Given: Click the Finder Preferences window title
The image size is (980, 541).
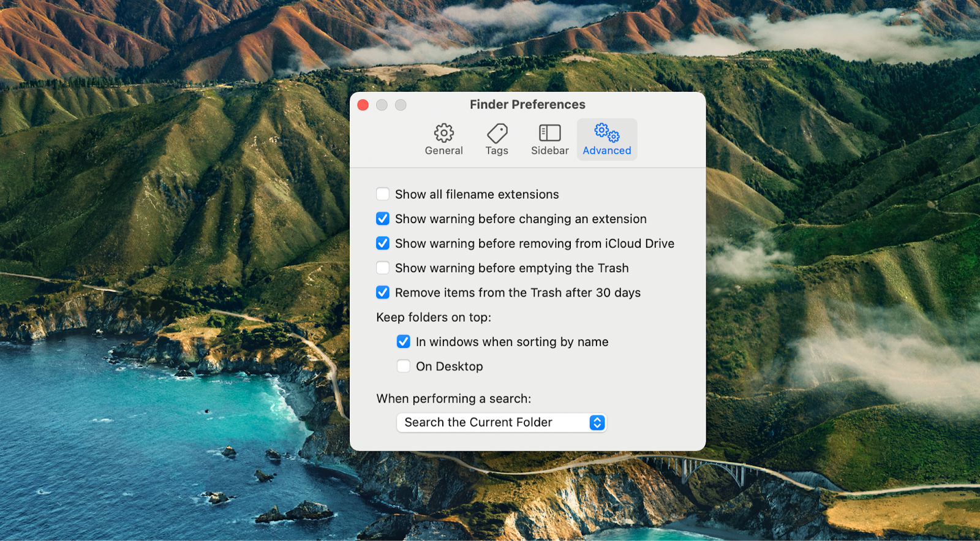Looking at the screenshot, I should pyautogui.click(x=527, y=105).
